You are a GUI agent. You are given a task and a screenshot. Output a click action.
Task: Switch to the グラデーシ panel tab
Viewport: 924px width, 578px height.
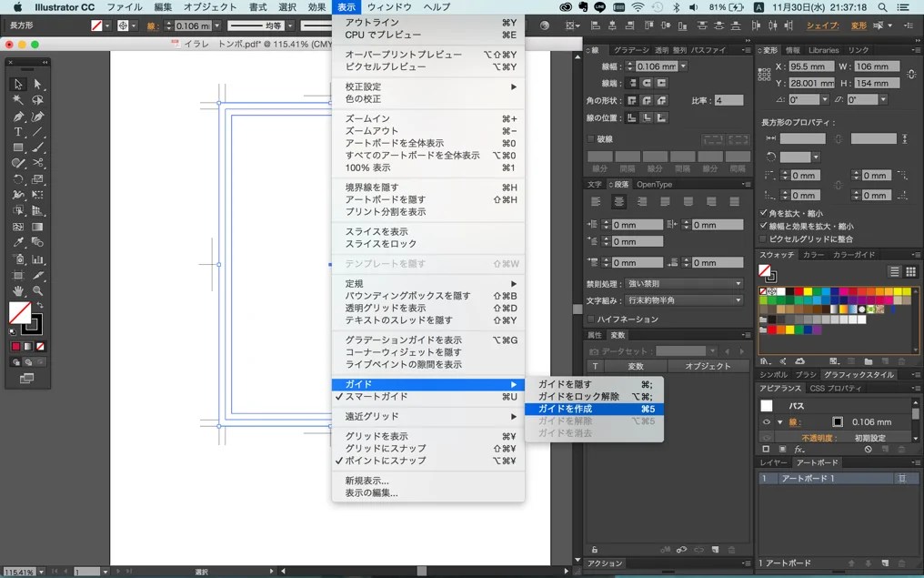[630, 50]
